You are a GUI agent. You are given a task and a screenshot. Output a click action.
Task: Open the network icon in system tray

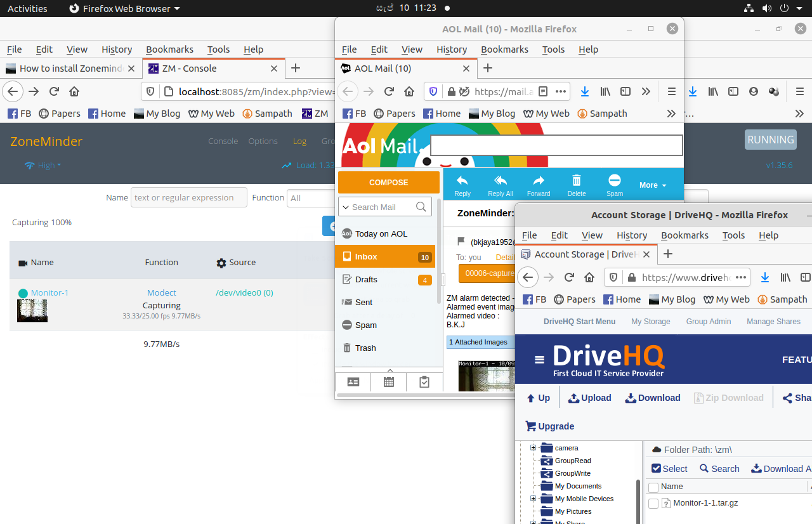(x=749, y=8)
